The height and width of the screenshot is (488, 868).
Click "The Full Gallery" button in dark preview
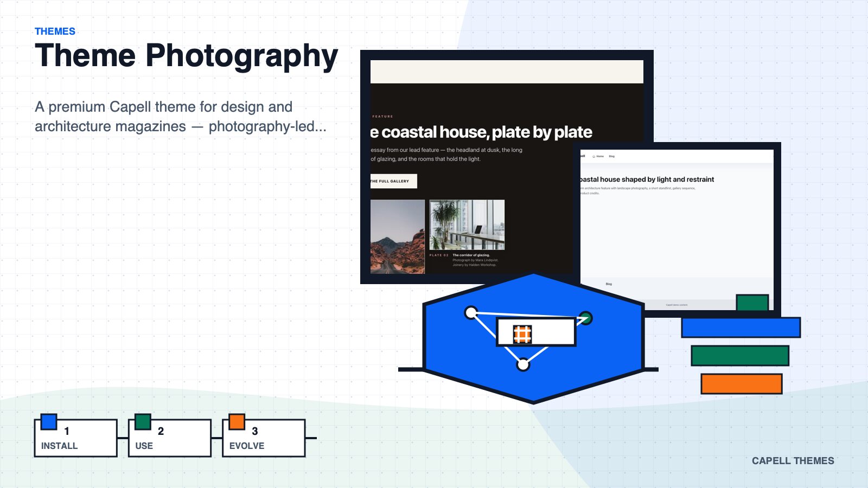click(x=394, y=181)
